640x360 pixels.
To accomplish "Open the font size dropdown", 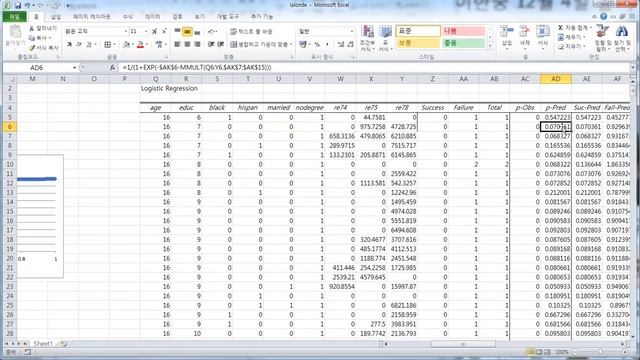I will [x=146, y=31].
